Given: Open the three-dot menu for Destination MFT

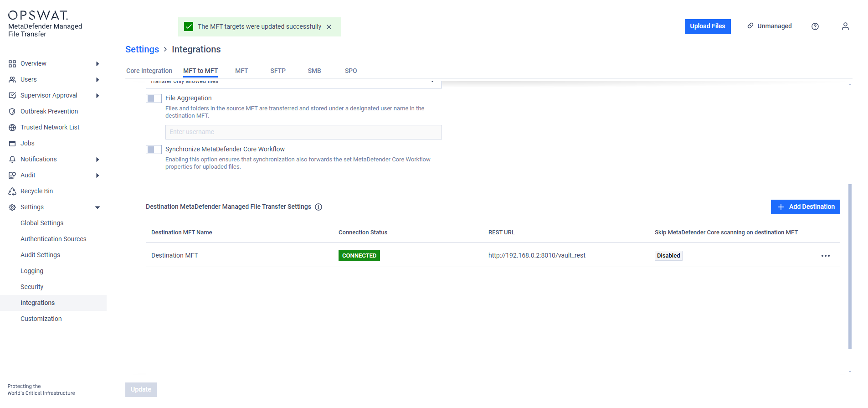Looking at the screenshot, I should click(x=826, y=256).
